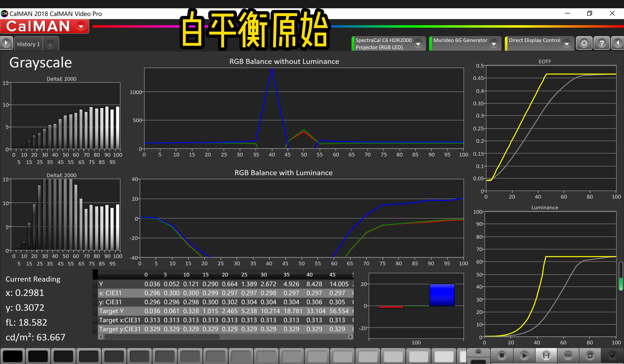Click the Resync measurement icon
The image size is (624, 364).
point(590,355)
